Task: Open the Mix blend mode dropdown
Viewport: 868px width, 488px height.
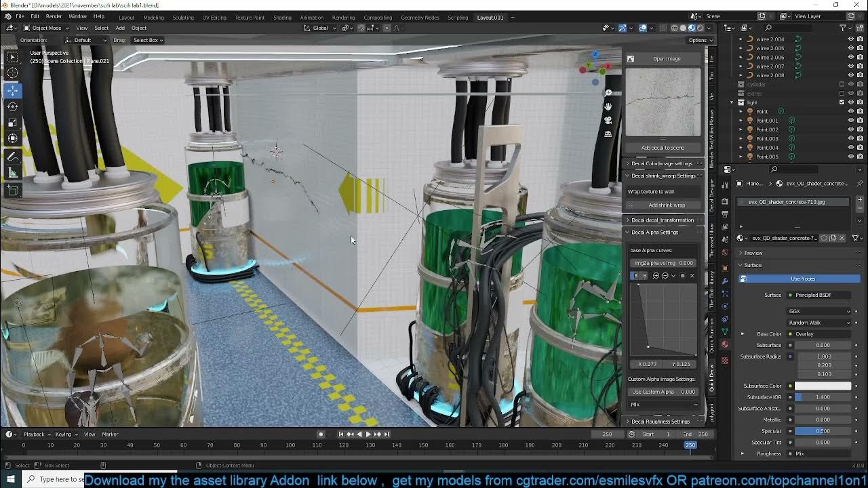Action: click(664, 405)
